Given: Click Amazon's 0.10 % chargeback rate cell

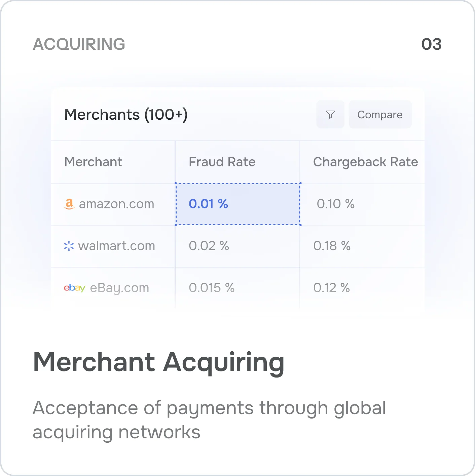Looking at the screenshot, I should (335, 204).
